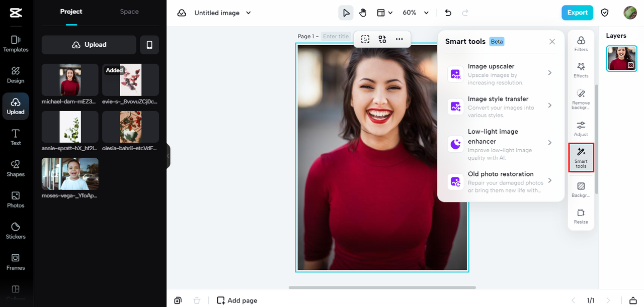Image resolution: width=644 pixels, height=307 pixels.
Task: Select Image style transfer tool
Action: click(501, 107)
